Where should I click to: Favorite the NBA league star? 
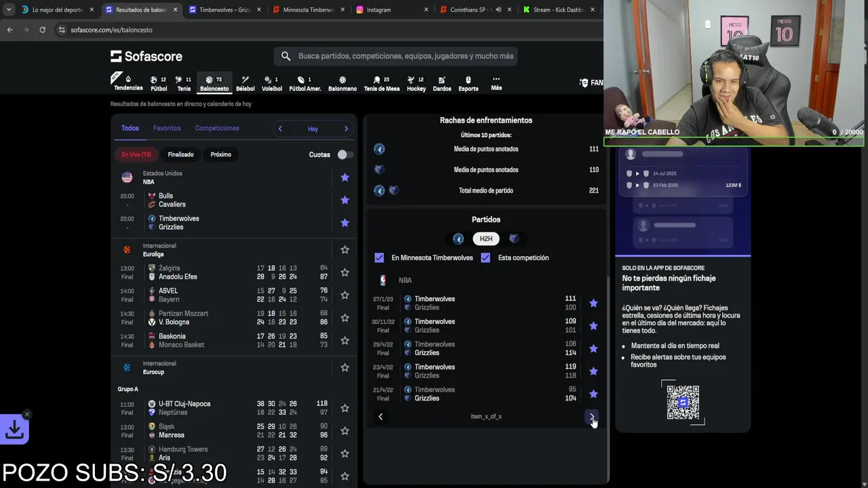[344, 178]
